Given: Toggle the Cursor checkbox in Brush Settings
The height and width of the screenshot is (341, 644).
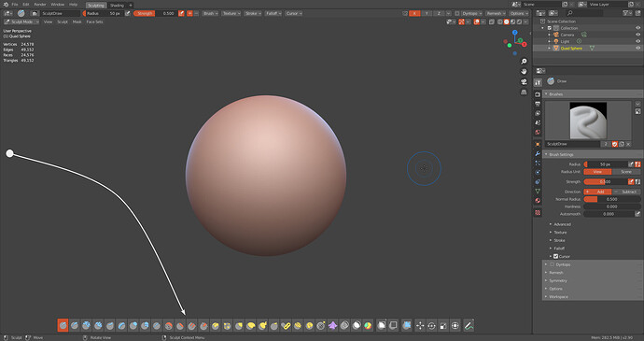Looking at the screenshot, I should [555, 256].
